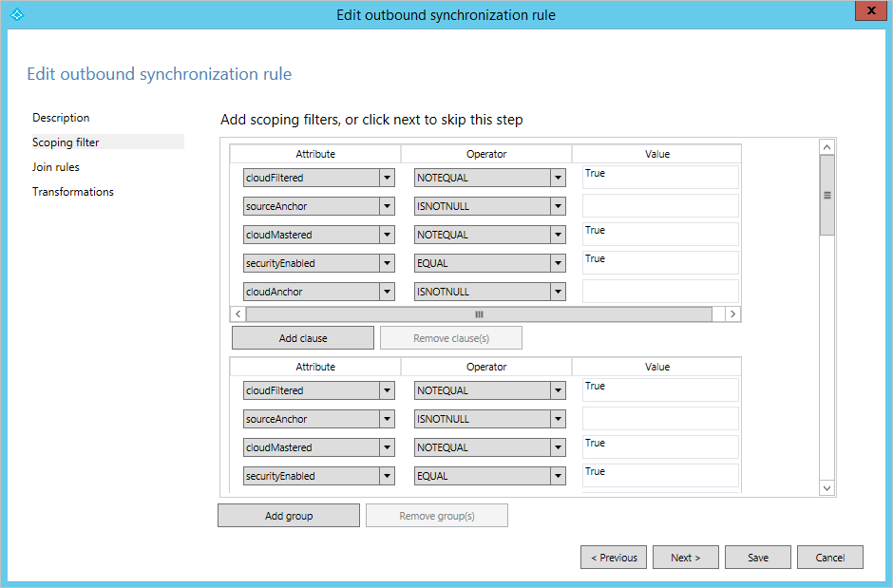
Task: Go to Description step
Action: click(61, 118)
